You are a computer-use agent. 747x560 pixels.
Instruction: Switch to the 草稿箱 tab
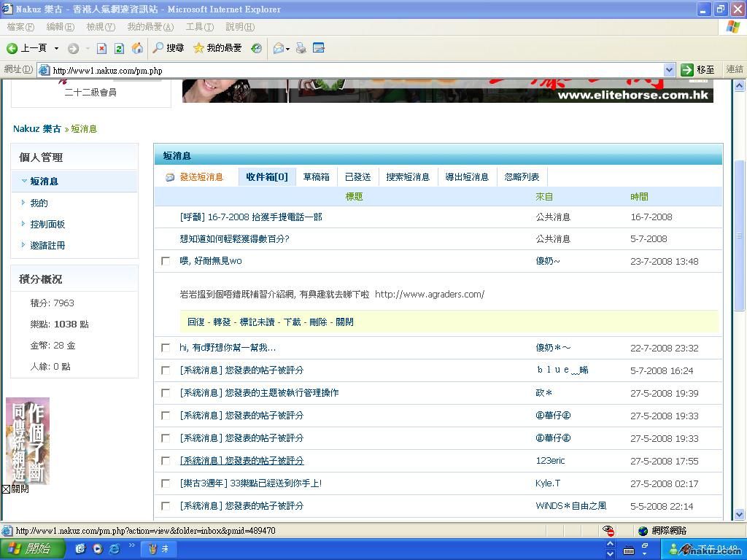click(x=316, y=176)
